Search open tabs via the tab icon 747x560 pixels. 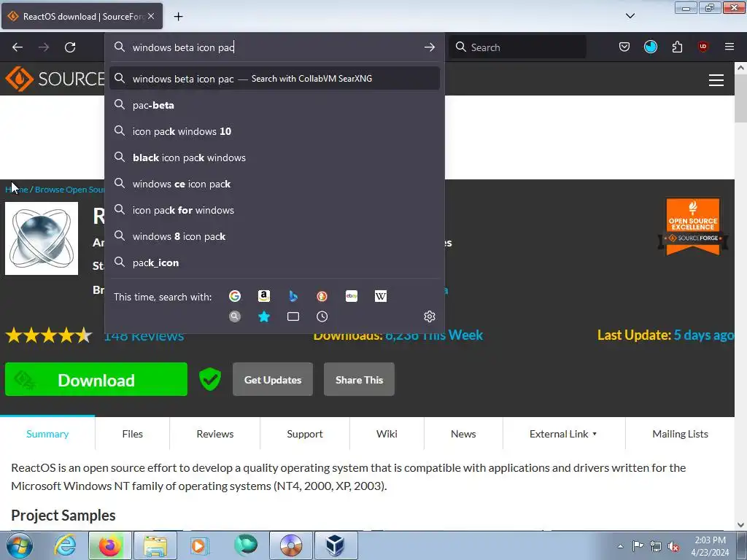(x=293, y=316)
